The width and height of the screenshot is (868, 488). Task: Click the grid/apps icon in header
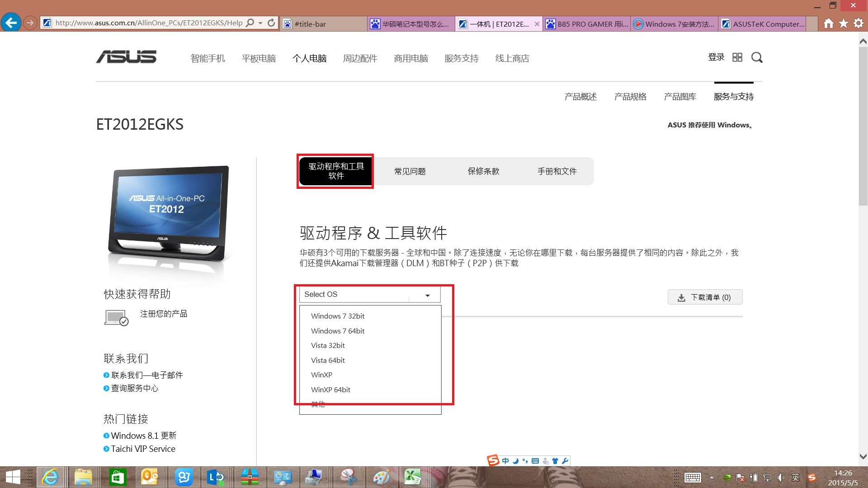[x=737, y=57]
